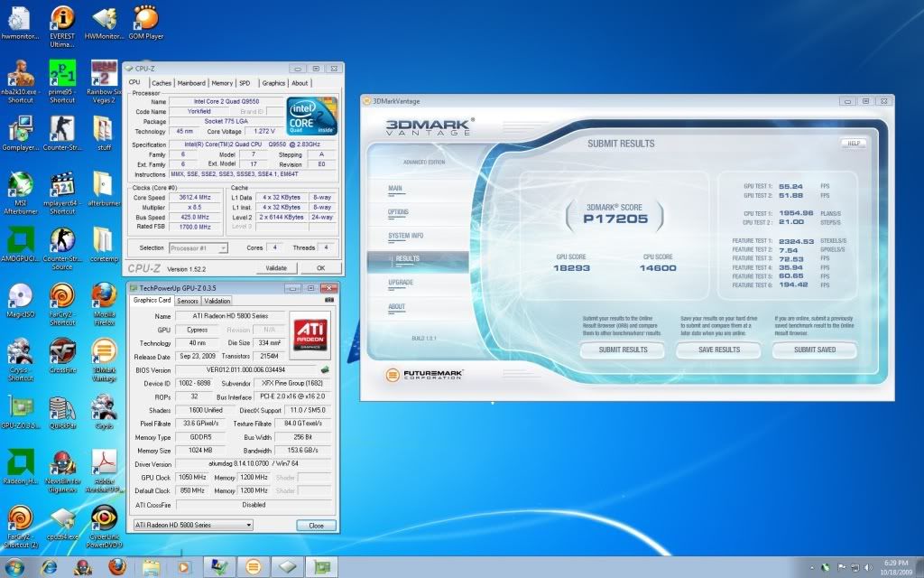This screenshot has height=578, width=924.
Task: Click OK in the CPU-Z window
Action: [x=320, y=267]
